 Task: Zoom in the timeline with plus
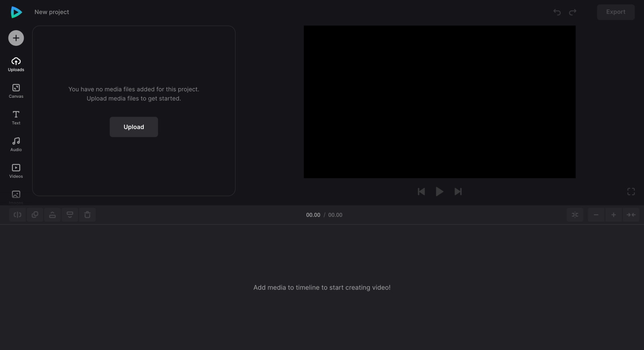click(613, 215)
